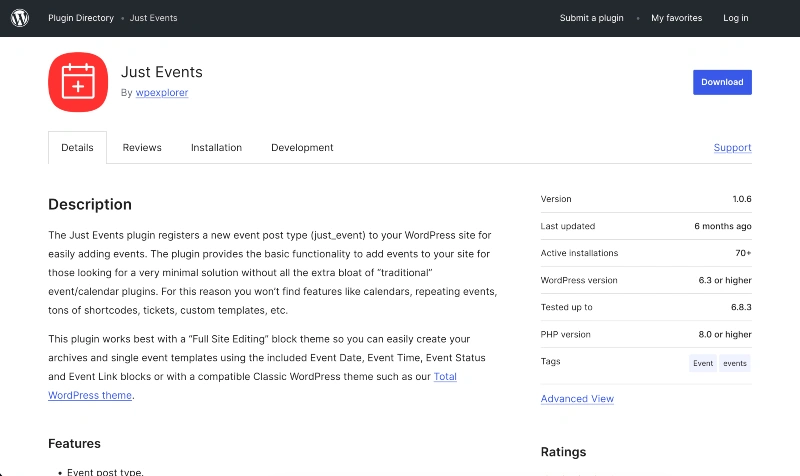Viewport: 800px width, 476px height.
Task: Click the Just Events plugin calendar icon
Action: 78,82
